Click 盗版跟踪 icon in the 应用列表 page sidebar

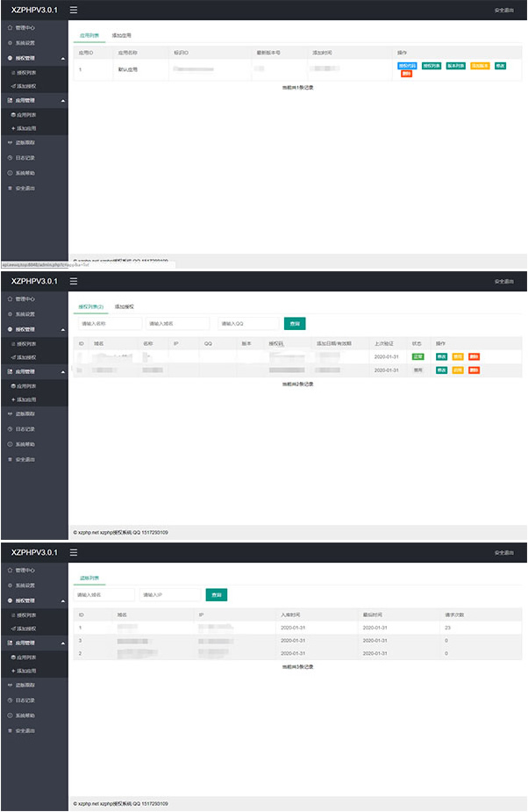pyautogui.click(x=10, y=142)
